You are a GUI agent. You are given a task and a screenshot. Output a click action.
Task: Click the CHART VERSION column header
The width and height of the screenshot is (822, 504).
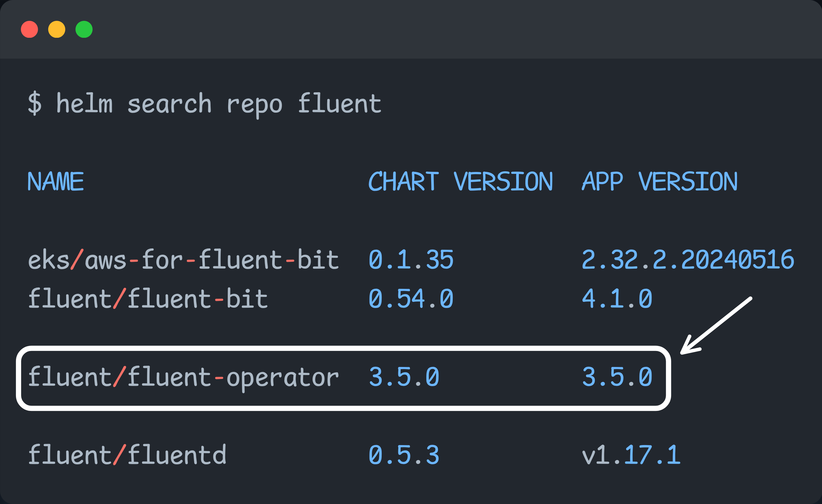click(x=460, y=182)
